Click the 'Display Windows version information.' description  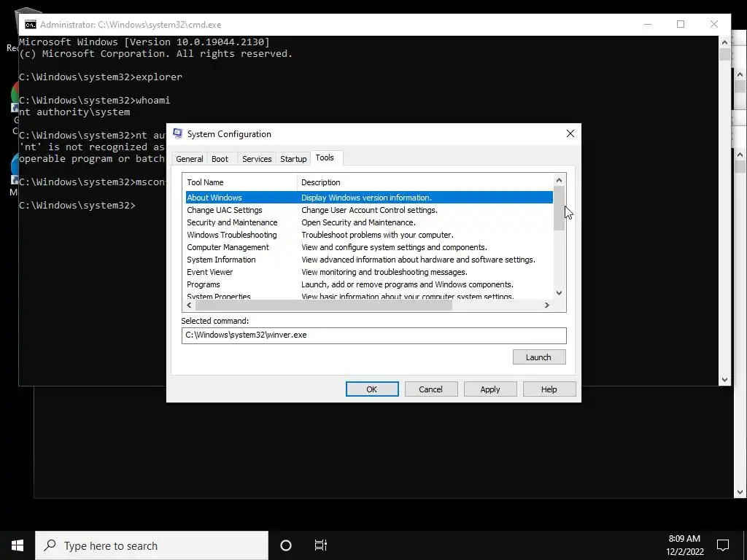pos(366,198)
